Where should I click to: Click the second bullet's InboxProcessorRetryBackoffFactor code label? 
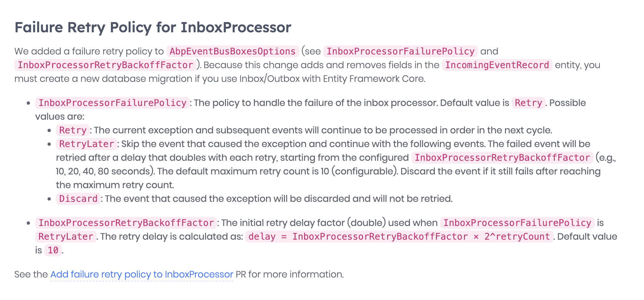[x=126, y=223]
